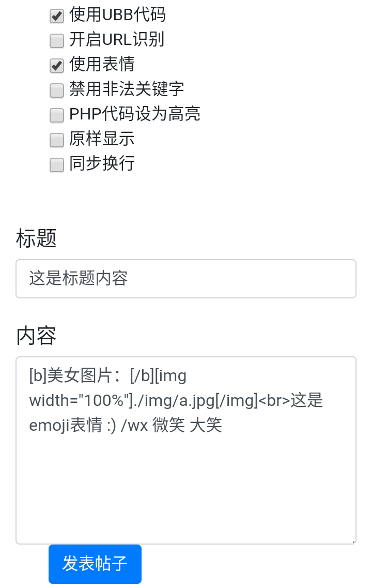Click the 内容 field heading
The image size is (372, 588).
(x=36, y=336)
